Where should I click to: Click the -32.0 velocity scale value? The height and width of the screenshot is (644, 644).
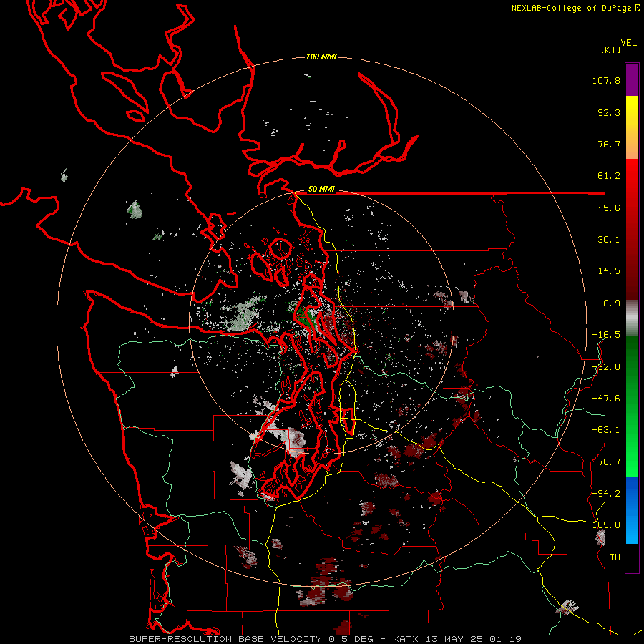(x=606, y=367)
